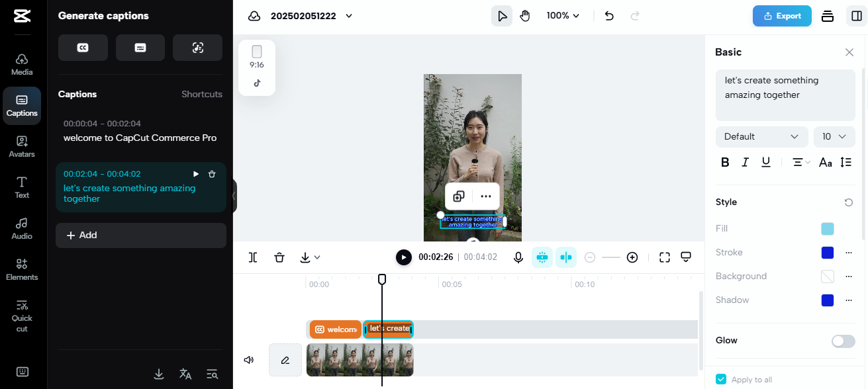
Task: Delete the selected caption entry
Action: [212, 174]
